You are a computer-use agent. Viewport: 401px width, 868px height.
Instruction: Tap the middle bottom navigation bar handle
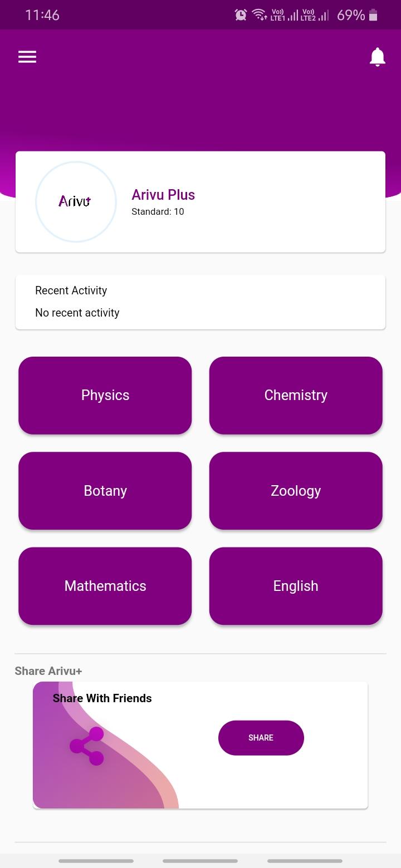[200, 861]
